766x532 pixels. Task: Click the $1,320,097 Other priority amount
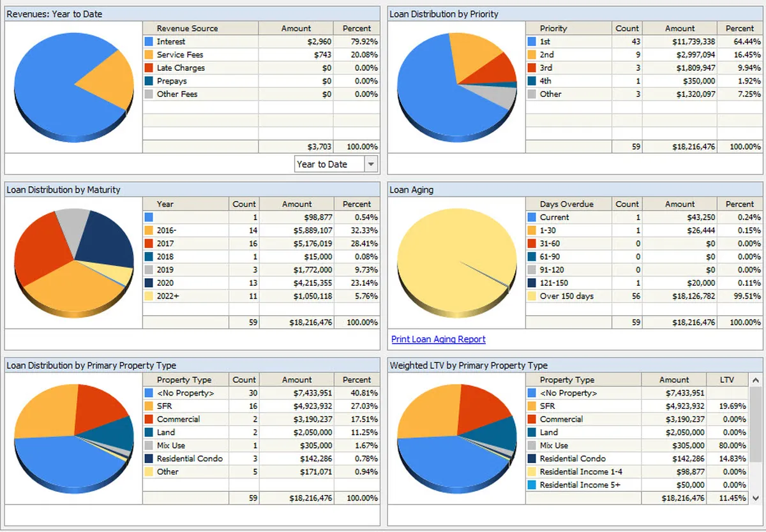[679, 94]
